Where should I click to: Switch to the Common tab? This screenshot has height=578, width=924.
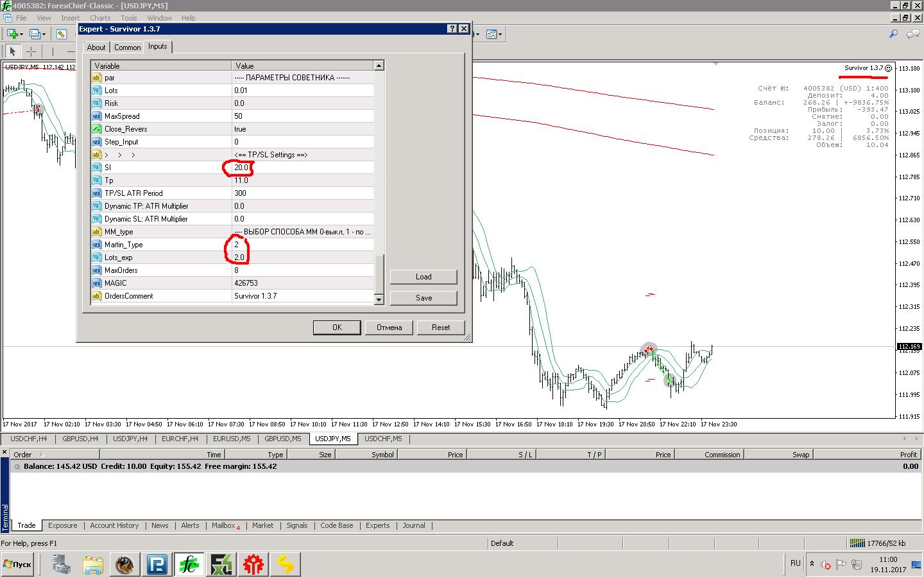coord(127,48)
